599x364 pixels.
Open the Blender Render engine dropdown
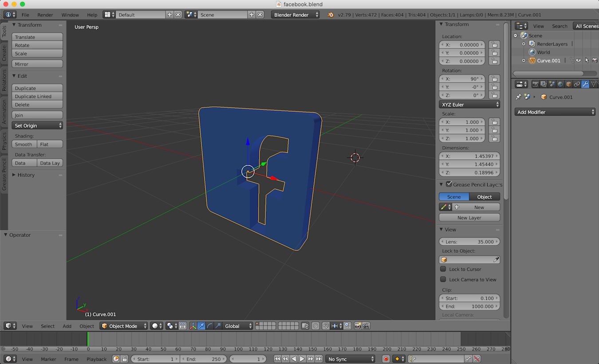[295, 14]
